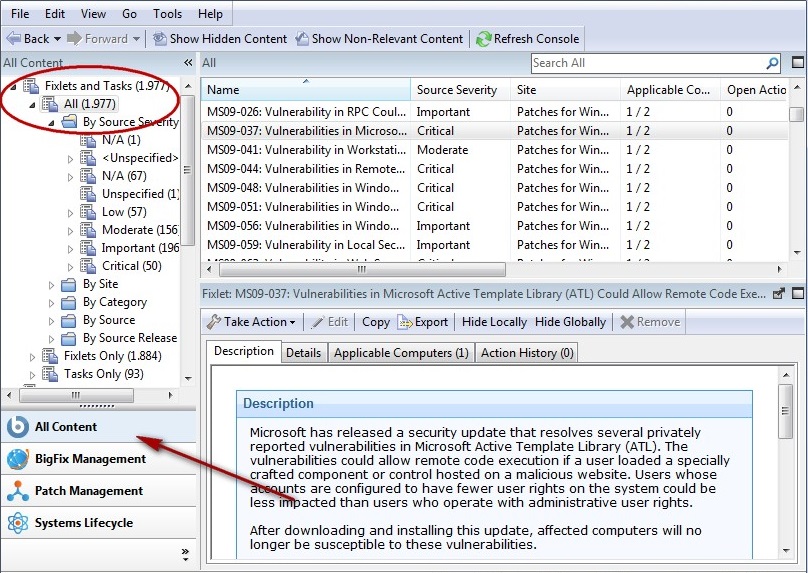This screenshot has width=808, height=573.
Task: Expand the By Source Release folder
Action: coord(52,339)
